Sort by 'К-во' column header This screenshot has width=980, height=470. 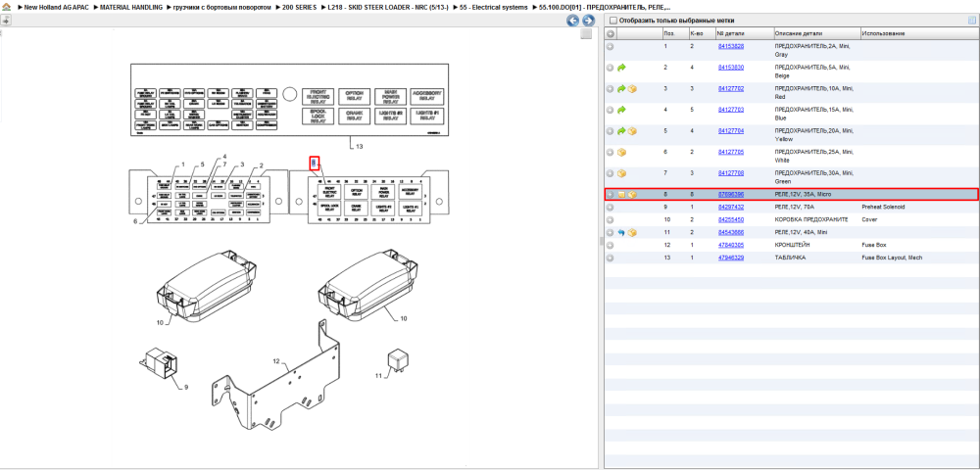tap(701, 33)
